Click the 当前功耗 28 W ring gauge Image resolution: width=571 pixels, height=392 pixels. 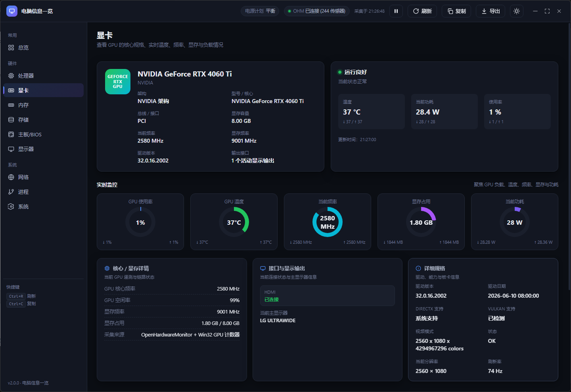[x=515, y=222]
